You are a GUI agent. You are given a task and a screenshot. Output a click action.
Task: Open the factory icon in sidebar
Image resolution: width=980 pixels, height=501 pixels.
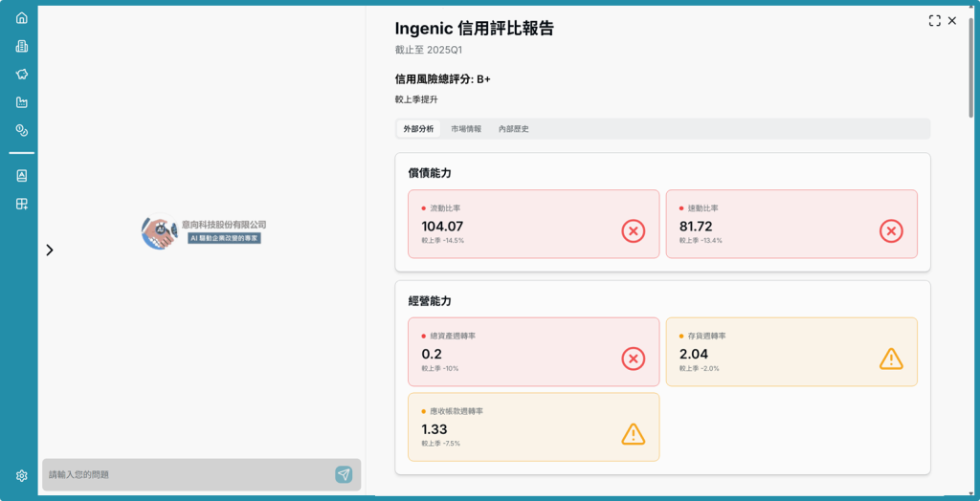[21, 102]
